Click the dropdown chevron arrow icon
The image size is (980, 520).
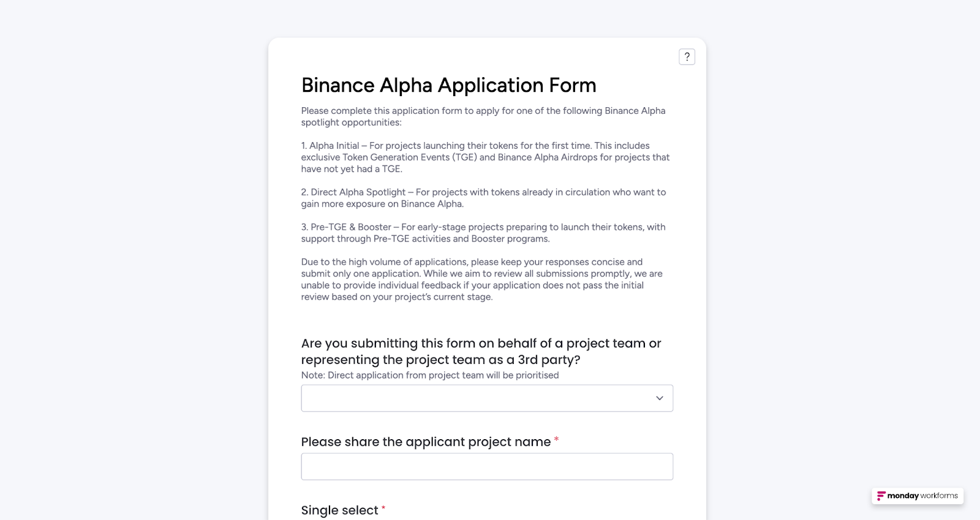[660, 398]
